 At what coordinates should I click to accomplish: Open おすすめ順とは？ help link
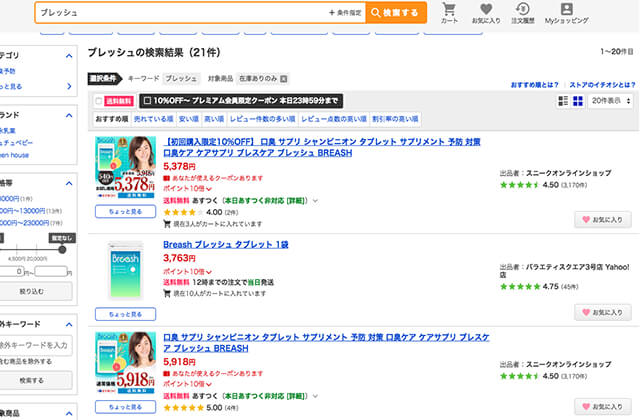pos(535,85)
